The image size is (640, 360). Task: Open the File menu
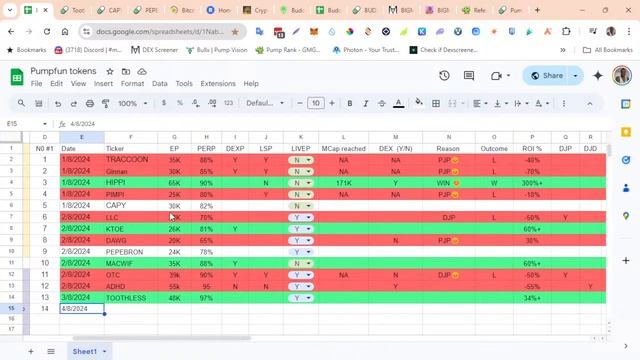tap(36, 84)
